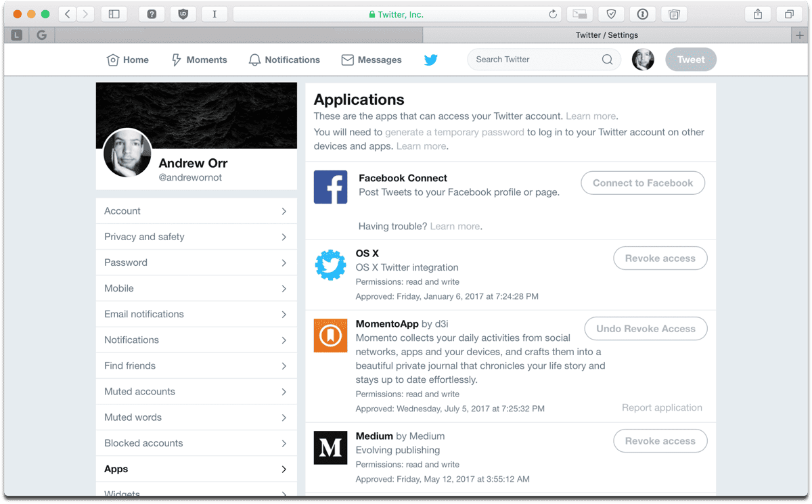The image size is (812, 504).
Task: Open Notifications in the top navigation
Action: (284, 60)
